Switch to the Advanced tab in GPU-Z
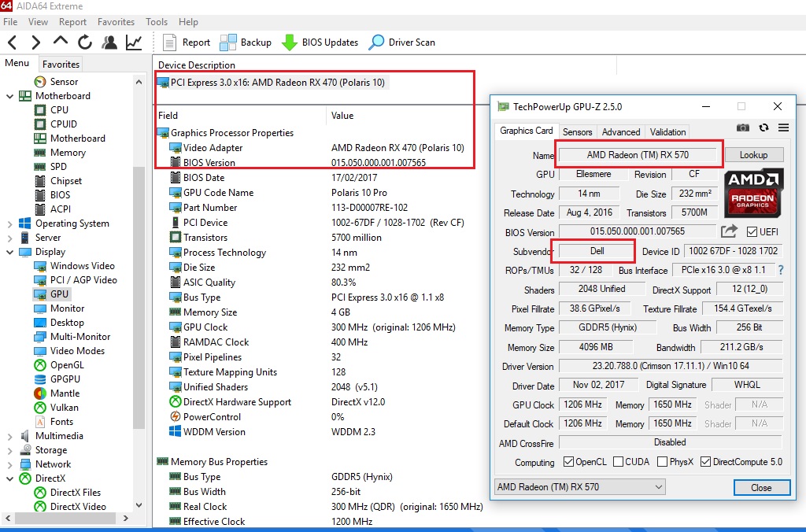The height and width of the screenshot is (532, 806). [621, 132]
